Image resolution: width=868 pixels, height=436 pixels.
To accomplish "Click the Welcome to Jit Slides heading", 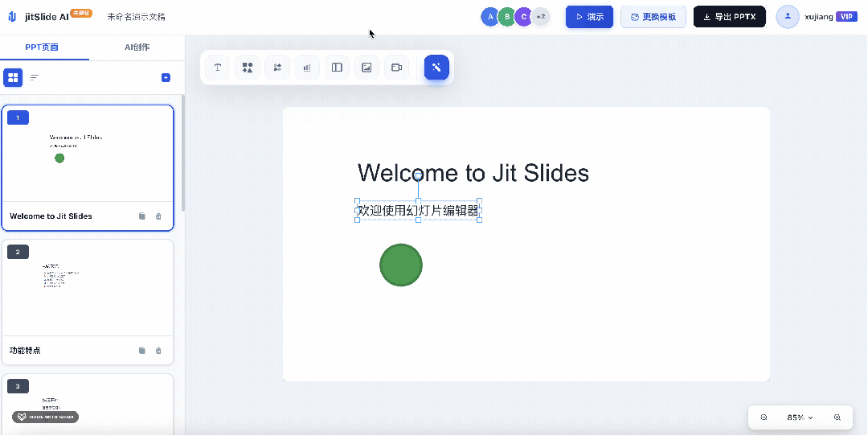I will click(473, 173).
